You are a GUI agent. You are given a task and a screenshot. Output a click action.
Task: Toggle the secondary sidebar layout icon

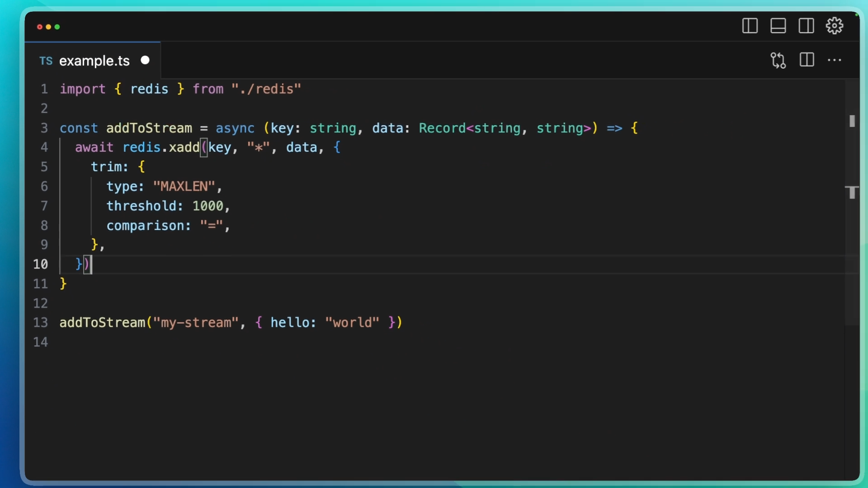[806, 26]
